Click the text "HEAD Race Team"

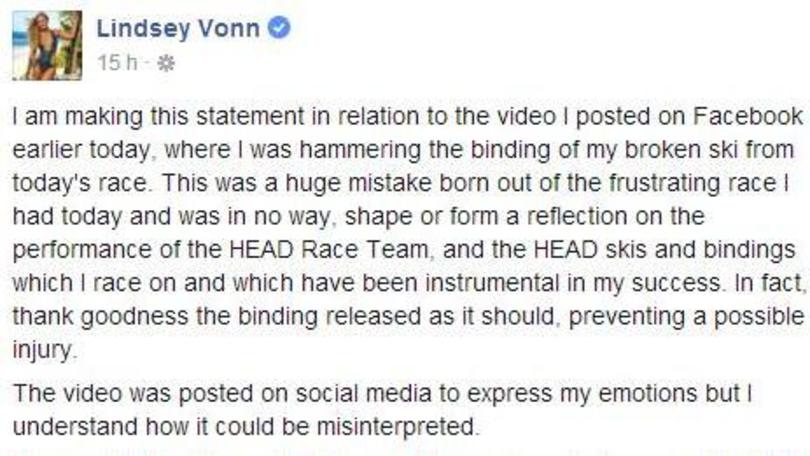pos(328,250)
